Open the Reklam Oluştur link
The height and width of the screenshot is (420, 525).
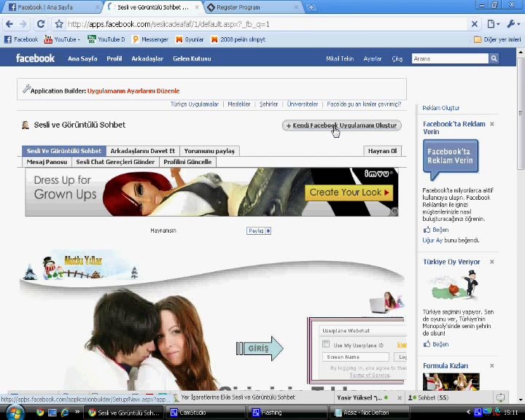pyautogui.click(x=440, y=108)
